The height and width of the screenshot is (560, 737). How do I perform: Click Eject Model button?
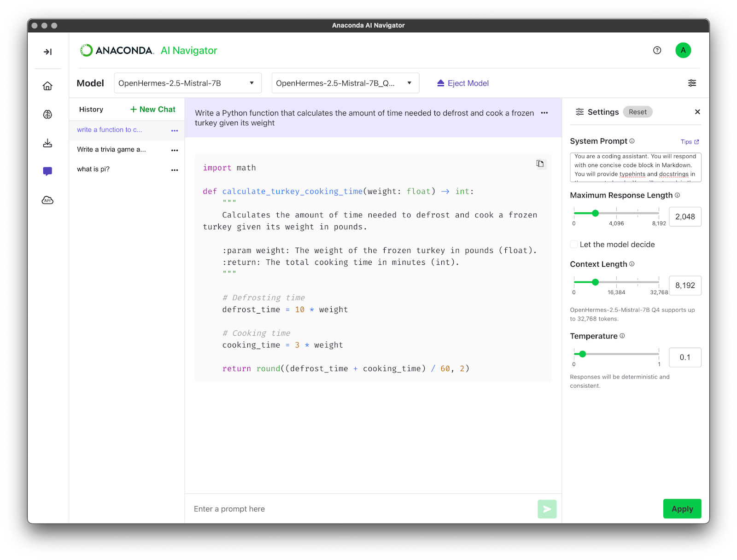coord(462,83)
